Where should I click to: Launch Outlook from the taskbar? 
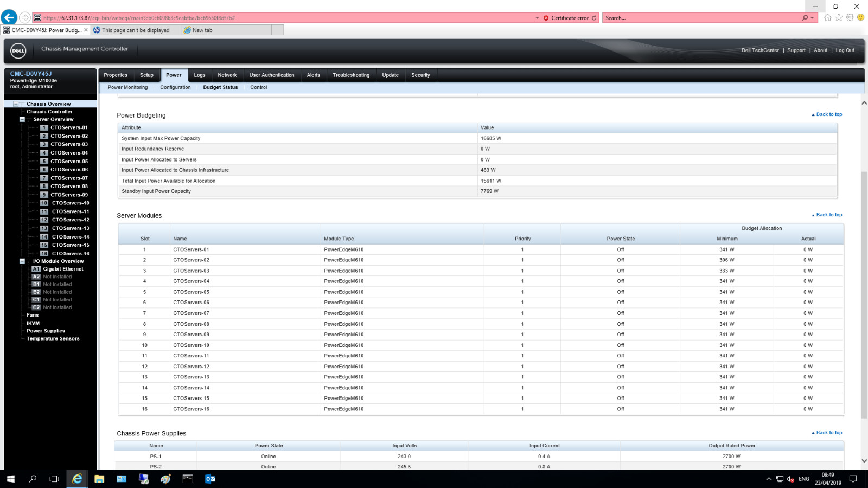click(210, 479)
